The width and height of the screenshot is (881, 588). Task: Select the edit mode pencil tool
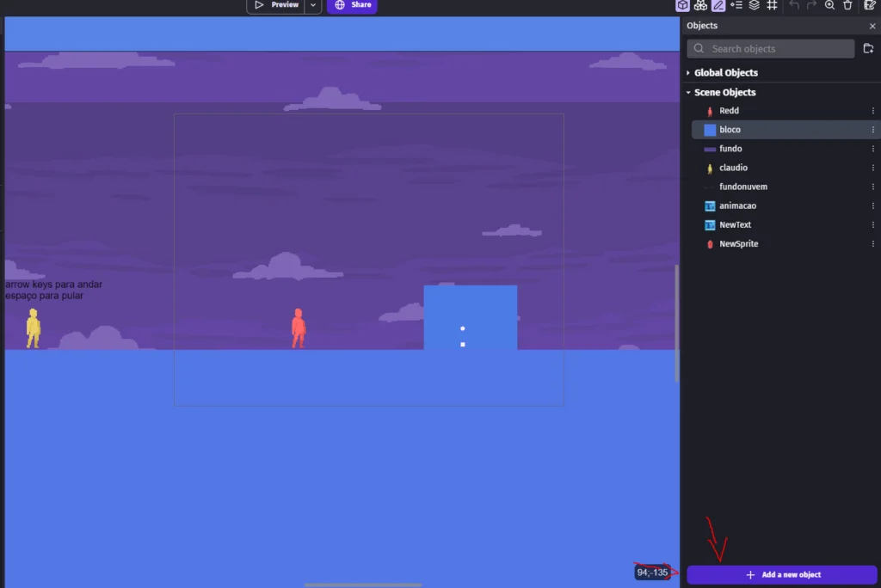pyautogui.click(x=717, y=6)
